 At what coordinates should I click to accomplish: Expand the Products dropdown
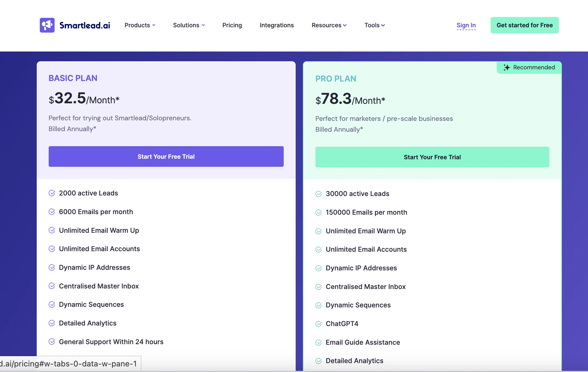point(140,25)
